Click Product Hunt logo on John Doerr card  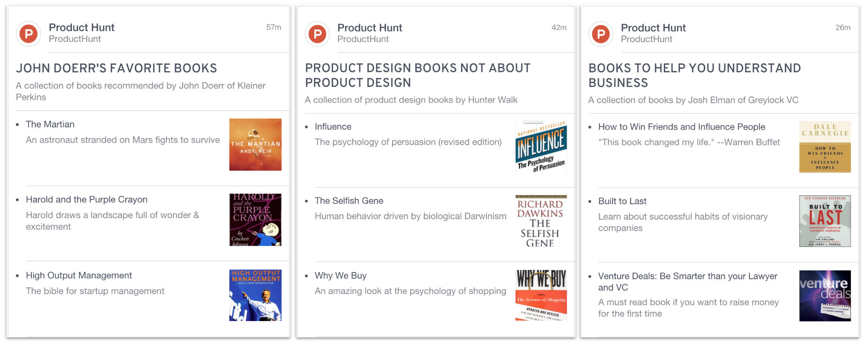(x=29, y=34)
